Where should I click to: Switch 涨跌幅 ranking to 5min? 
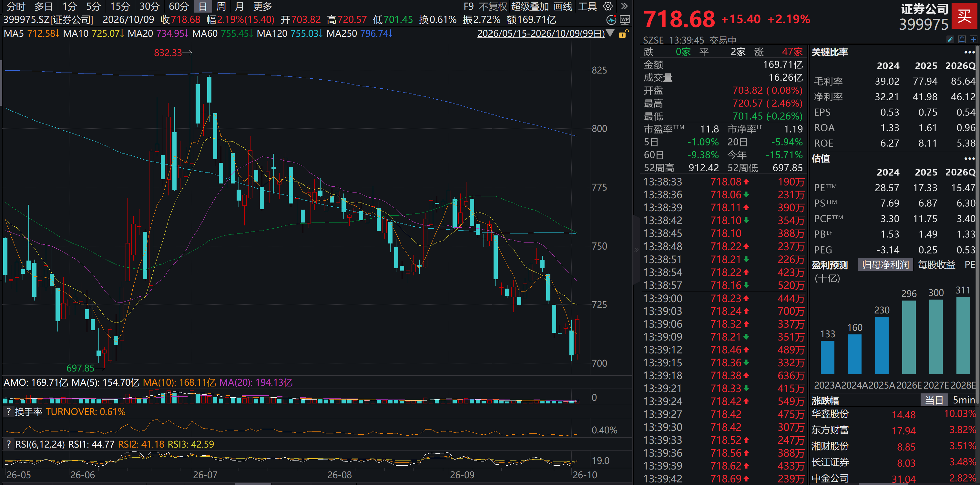[964, 400]
